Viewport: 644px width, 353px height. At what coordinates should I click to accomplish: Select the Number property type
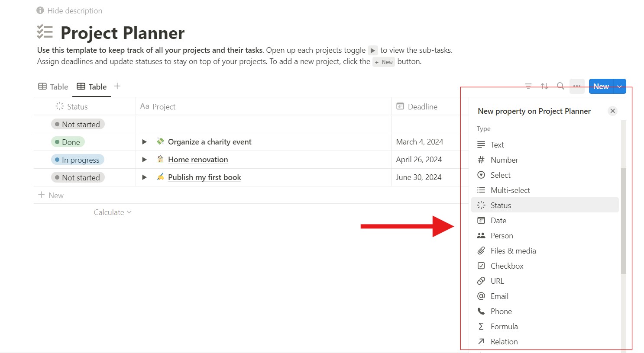504,160
